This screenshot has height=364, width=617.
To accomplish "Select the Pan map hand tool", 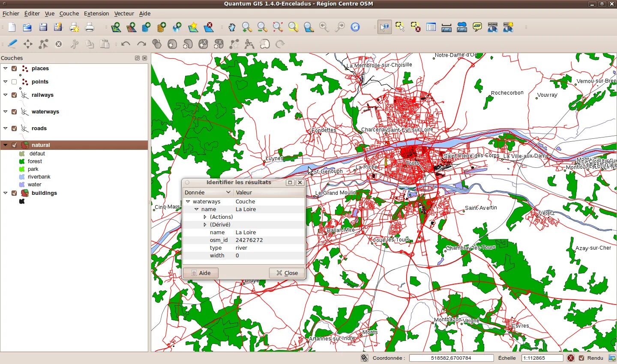I will tap(232, 27).
